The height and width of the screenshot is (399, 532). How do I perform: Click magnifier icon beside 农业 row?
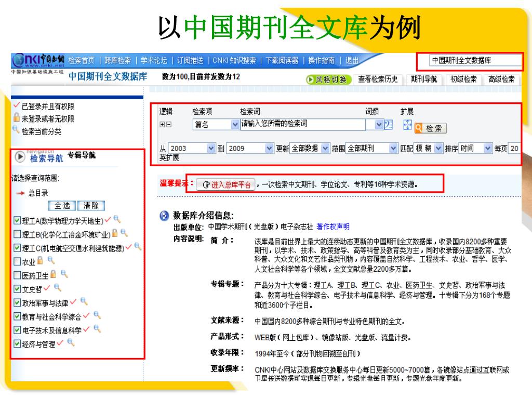coord(51,260)
